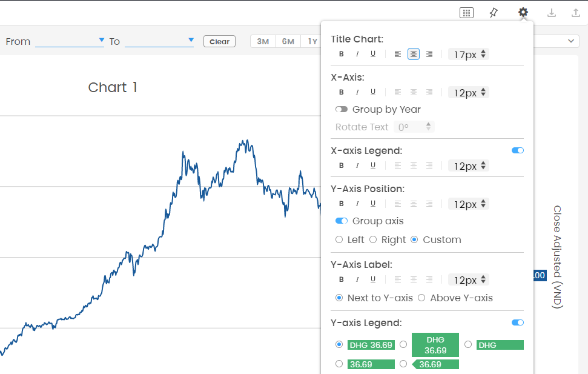The height and width of the screenshot is (374, 588).
Task: Open the To date dropdown
Action: click(191, 41)
